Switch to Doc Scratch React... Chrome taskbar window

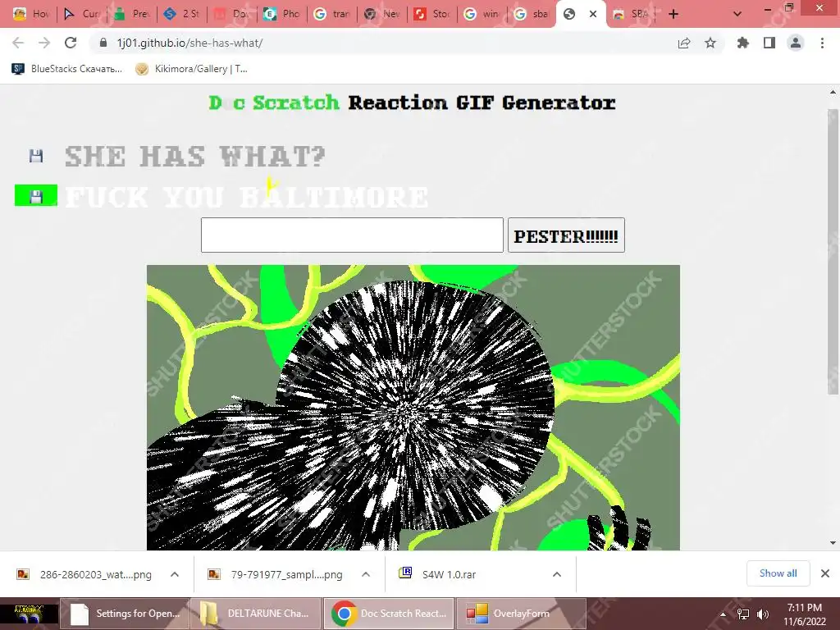click(388, 614)
